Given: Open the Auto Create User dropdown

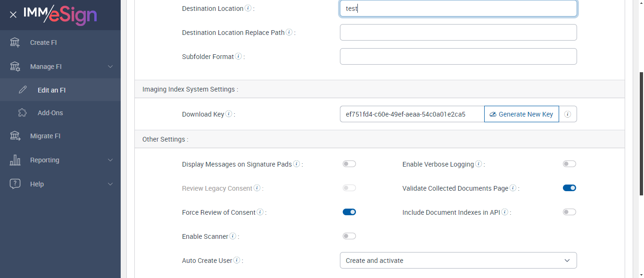Looking at the screenshot, I should [458, 261].
